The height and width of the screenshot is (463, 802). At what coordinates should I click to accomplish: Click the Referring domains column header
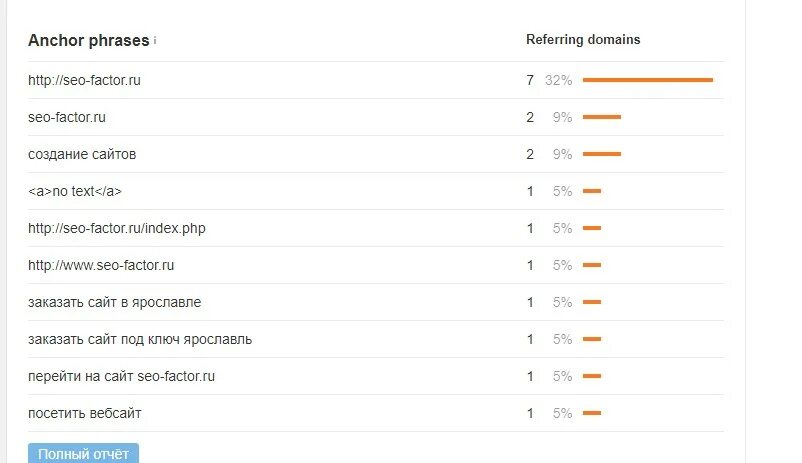coord(583,39)
